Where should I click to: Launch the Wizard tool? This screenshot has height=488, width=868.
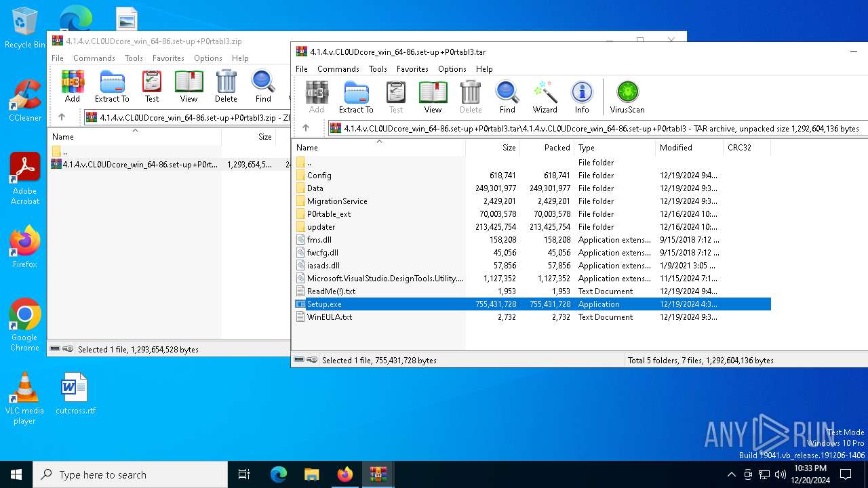point(545,97)
